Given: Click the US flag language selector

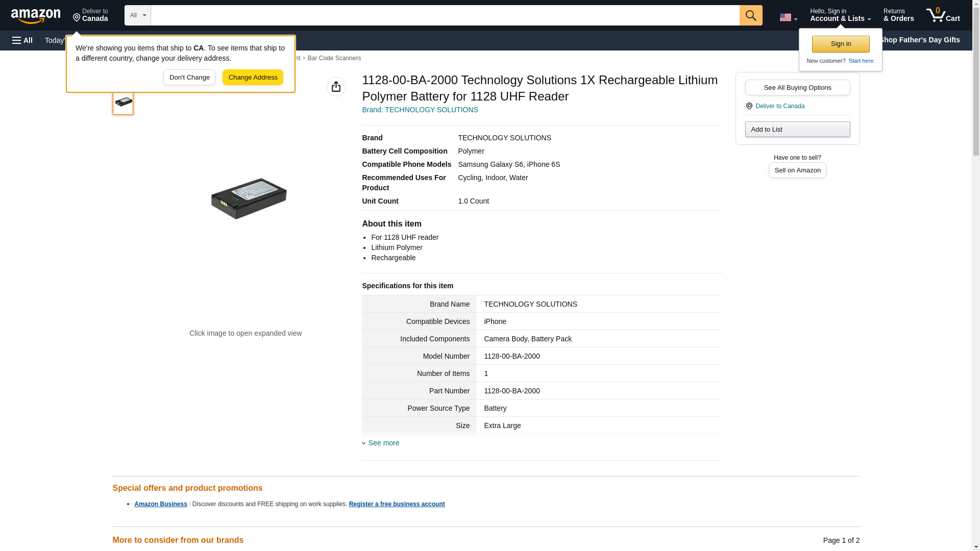Looking at the screenshot, I should (x=788, y=17).
